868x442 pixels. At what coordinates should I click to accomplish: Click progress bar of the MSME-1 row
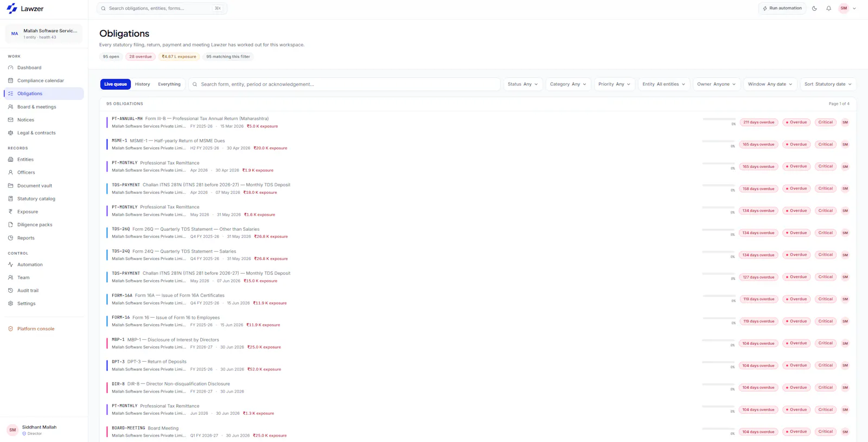tap(719, 141)
